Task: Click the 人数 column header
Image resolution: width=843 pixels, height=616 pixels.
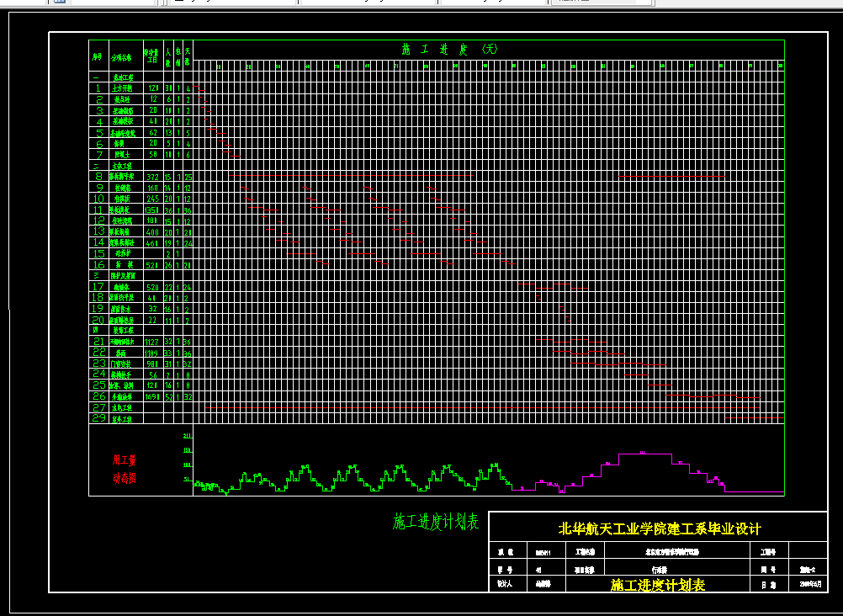Action: pos(168,57)
